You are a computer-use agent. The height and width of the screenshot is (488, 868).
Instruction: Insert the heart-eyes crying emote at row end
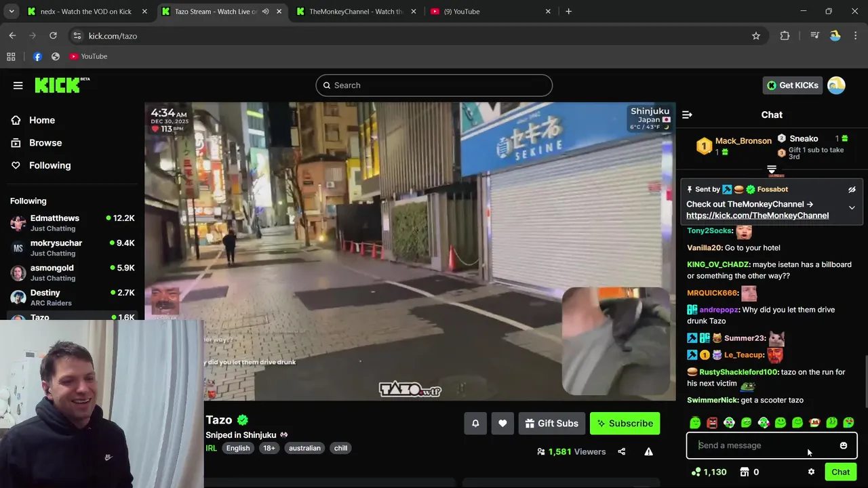tap(848, 423)
